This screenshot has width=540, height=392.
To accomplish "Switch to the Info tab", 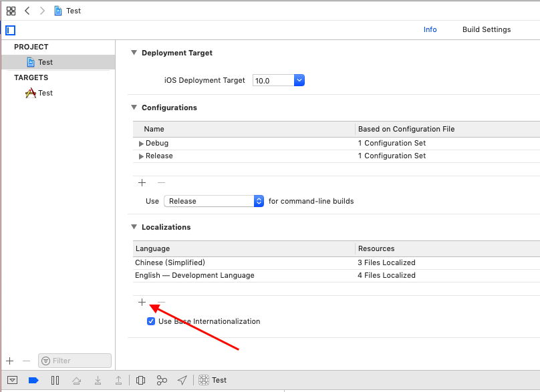I will point(430,29).
